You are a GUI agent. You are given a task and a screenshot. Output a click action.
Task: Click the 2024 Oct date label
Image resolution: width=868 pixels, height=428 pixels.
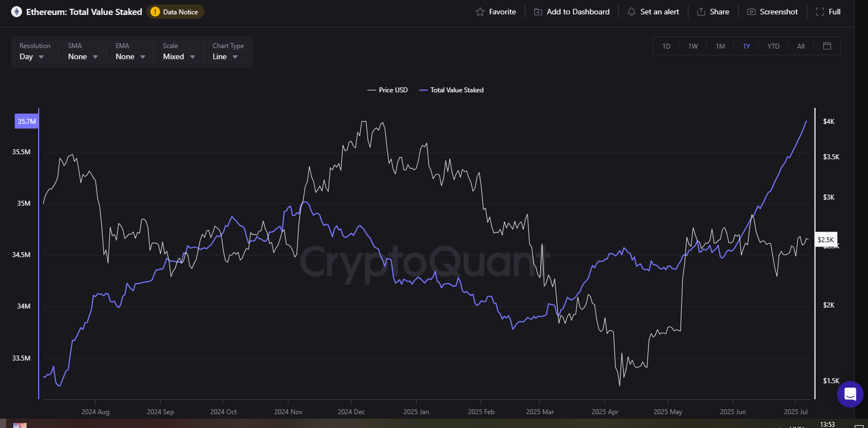click(223, 412)
